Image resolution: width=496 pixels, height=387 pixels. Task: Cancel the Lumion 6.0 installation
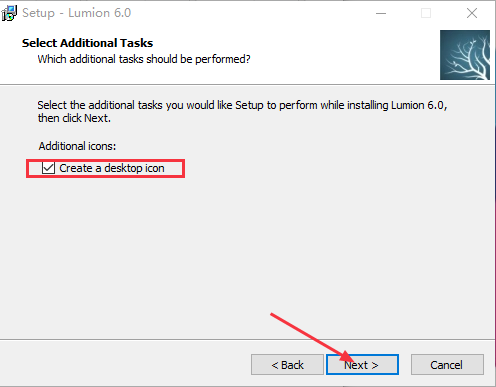pyautogui.click(x=447, y=364)
